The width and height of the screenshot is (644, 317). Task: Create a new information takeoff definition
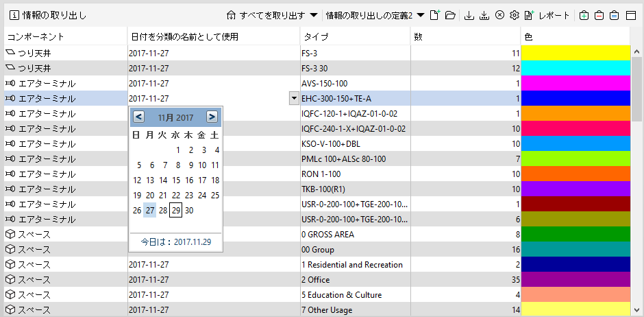tap(434, 16)
